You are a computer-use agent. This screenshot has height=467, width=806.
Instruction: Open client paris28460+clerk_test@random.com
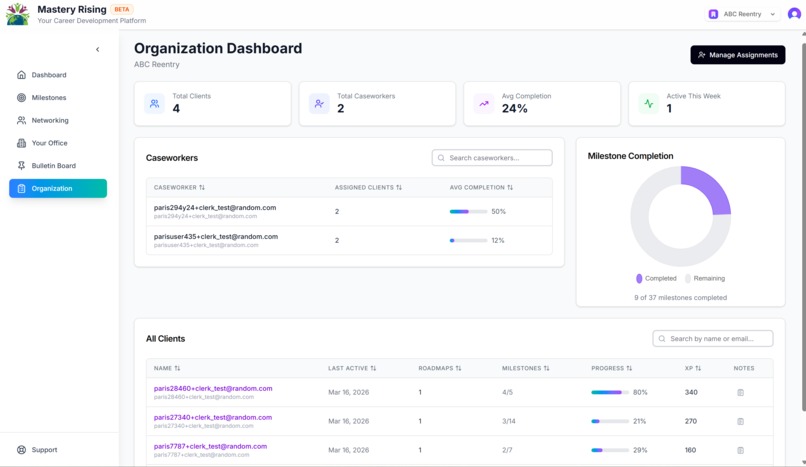[213, 388]
